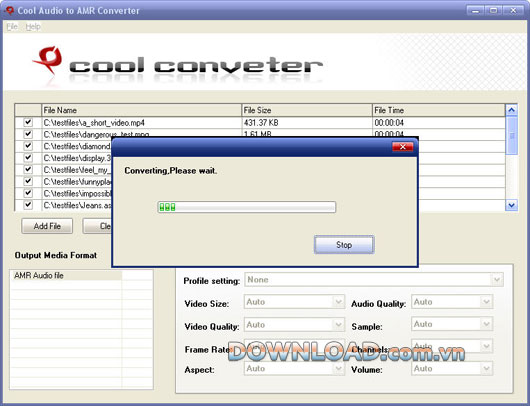
Task: Open the Sample dropdown
Action: 452,324
